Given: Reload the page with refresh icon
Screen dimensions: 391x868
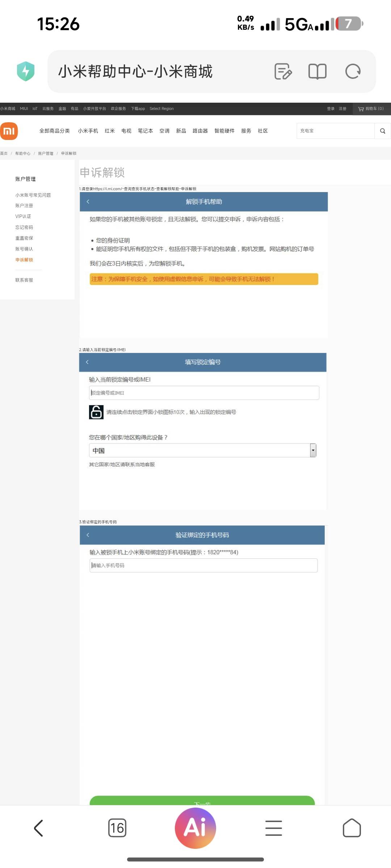Looking at the screenshot, I should pos(353,71).
